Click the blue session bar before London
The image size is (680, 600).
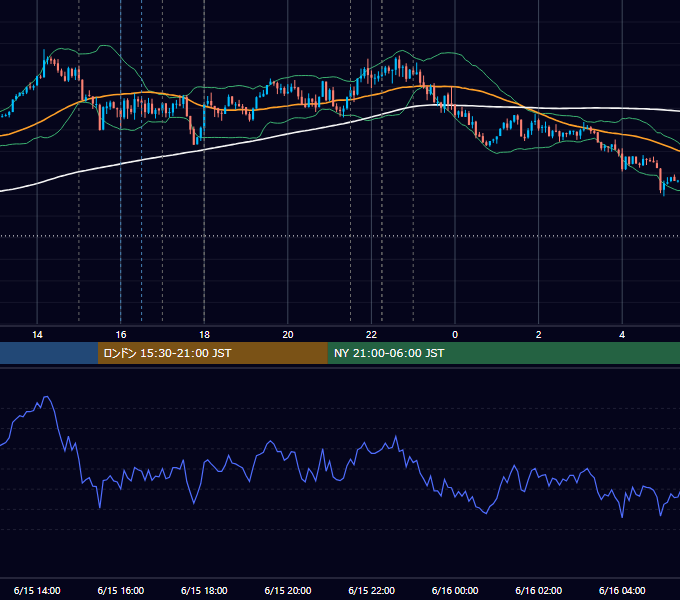tap(49, 353)
